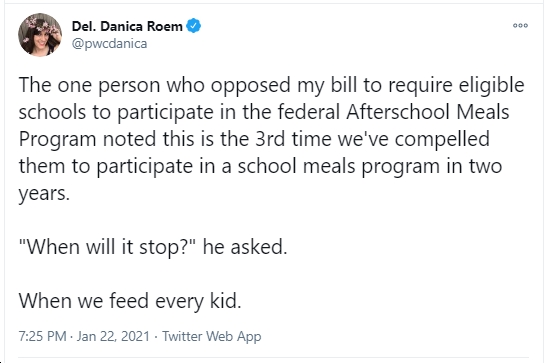Screen dimensions: 549x363
Task: Click the 7:25 PM timestamp
Action: pyautogui.click(x=42, y=336)
